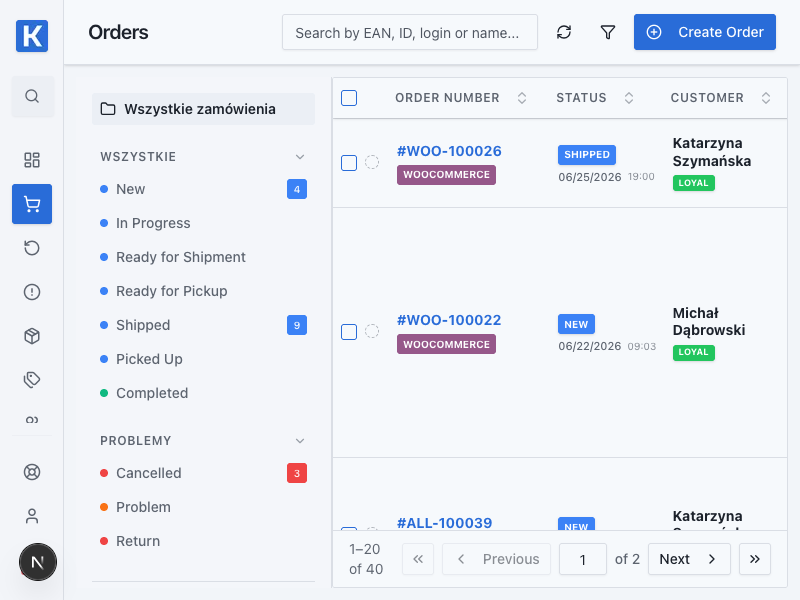Open the lifebuoy support icon

[x=32, y=472]
